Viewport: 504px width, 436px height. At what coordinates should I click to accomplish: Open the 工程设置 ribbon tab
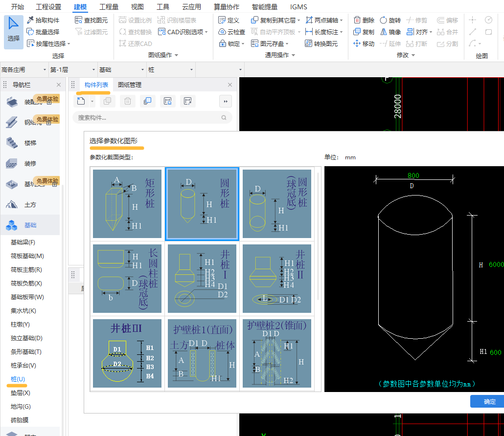(48, 7)
